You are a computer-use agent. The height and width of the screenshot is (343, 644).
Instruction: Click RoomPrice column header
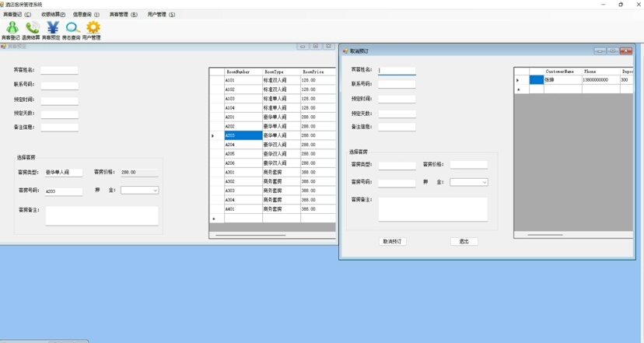[x=318, y=72]
